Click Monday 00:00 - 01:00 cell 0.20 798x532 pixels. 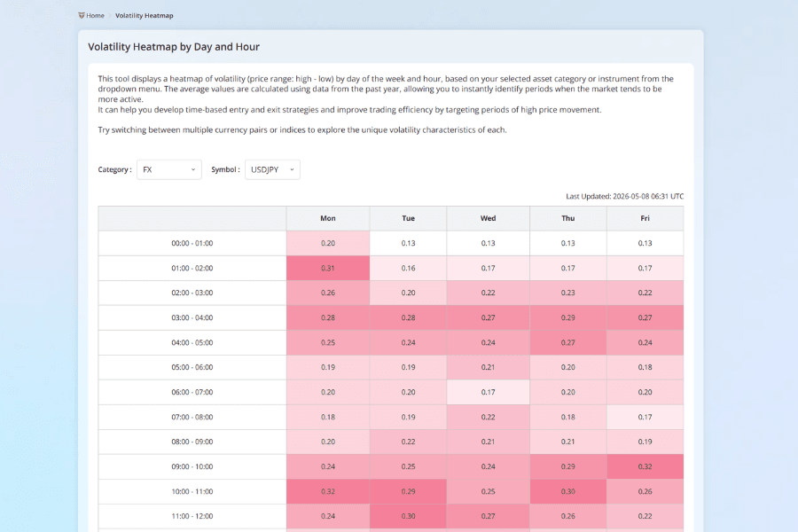pos(328,243)
